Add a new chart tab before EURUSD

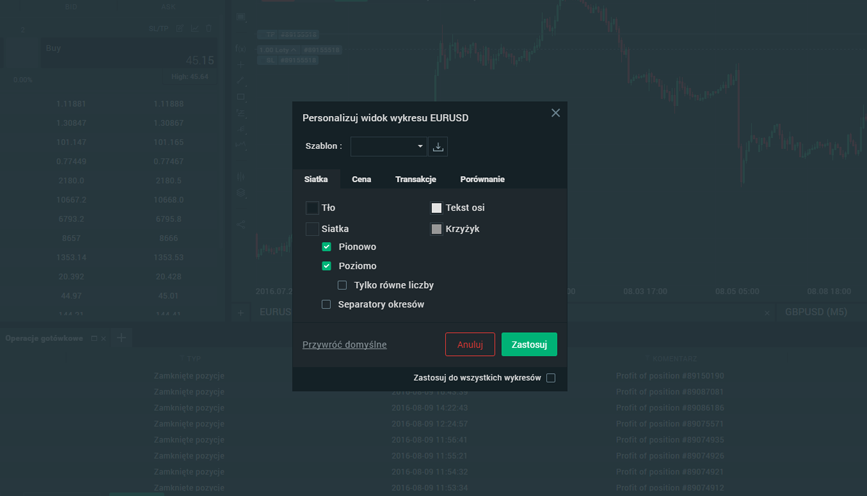pyautogui.click(x=241, y=313)
